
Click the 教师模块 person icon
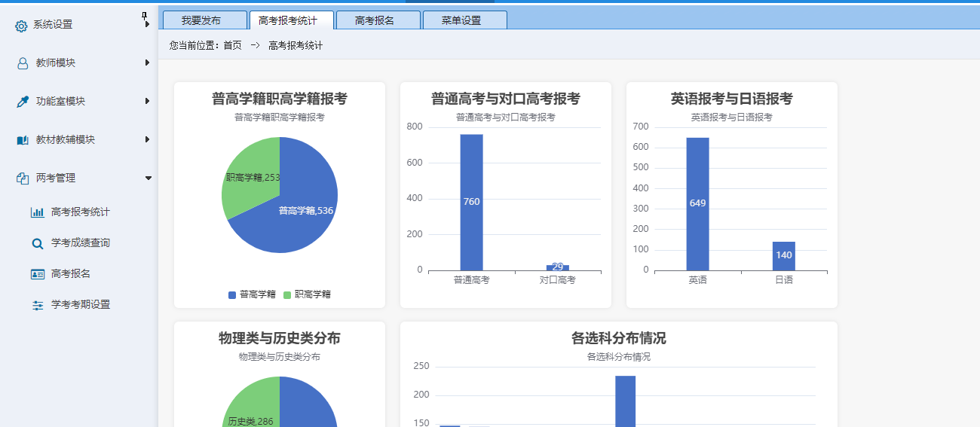(x=23, y=63)
